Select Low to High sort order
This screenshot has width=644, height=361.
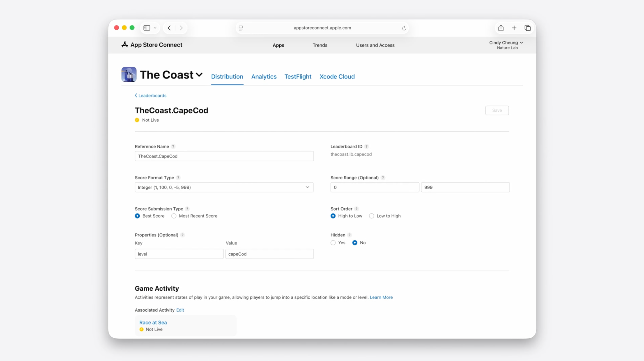pos(372,216)
